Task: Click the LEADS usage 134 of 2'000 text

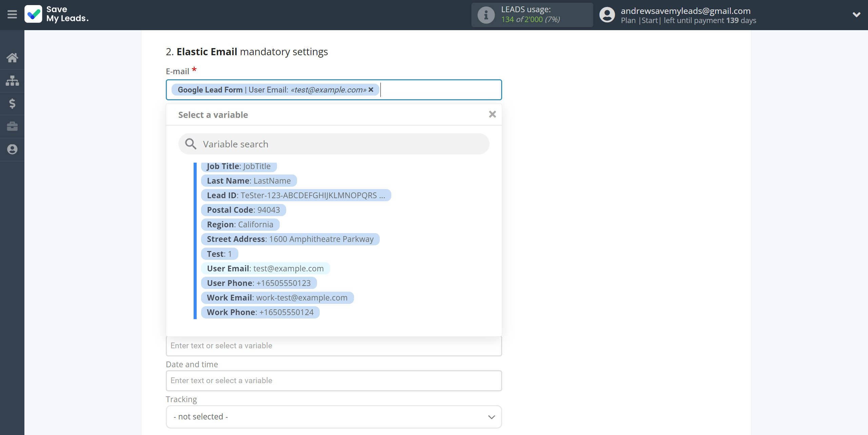Action: click(x=531, y=19)
